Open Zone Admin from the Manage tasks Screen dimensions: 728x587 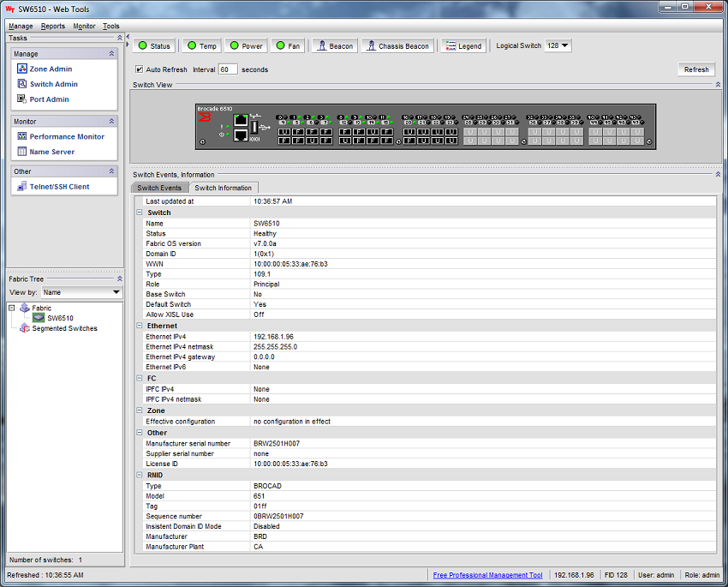[45, 69]
